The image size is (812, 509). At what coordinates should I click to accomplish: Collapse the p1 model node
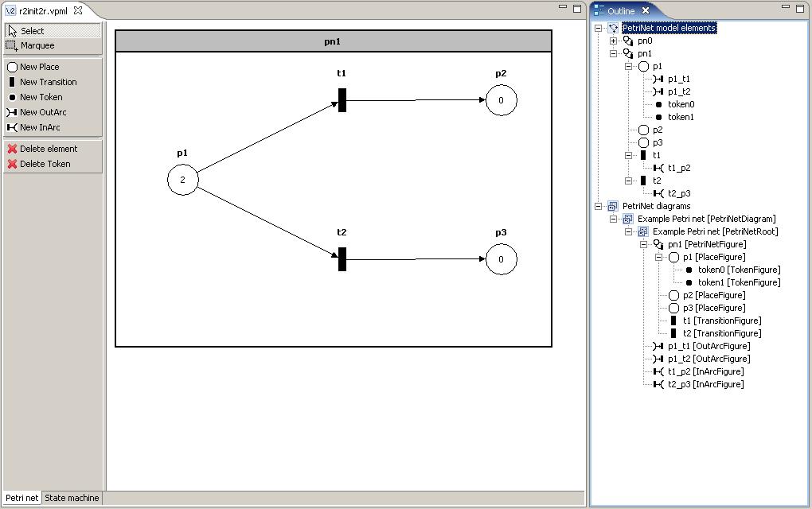[x=628, y=66]
